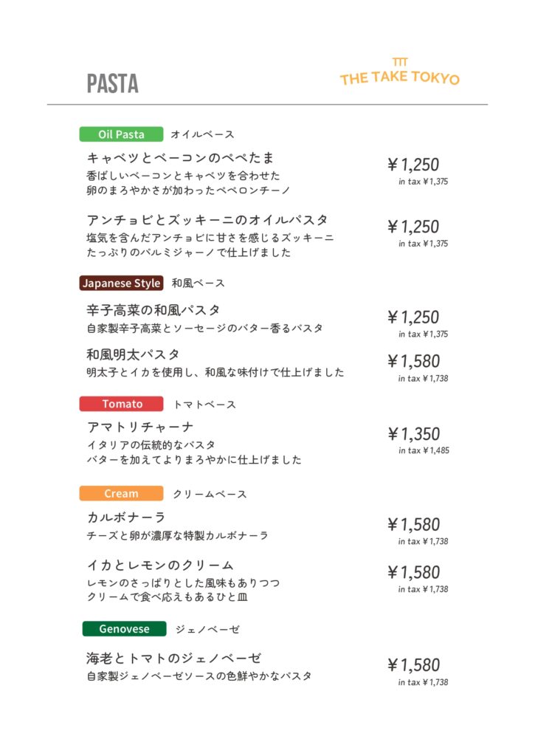Open the キャベツとベーコンのペペたま item
Viewport: 535px width, 756px height.
click(181, 158)
